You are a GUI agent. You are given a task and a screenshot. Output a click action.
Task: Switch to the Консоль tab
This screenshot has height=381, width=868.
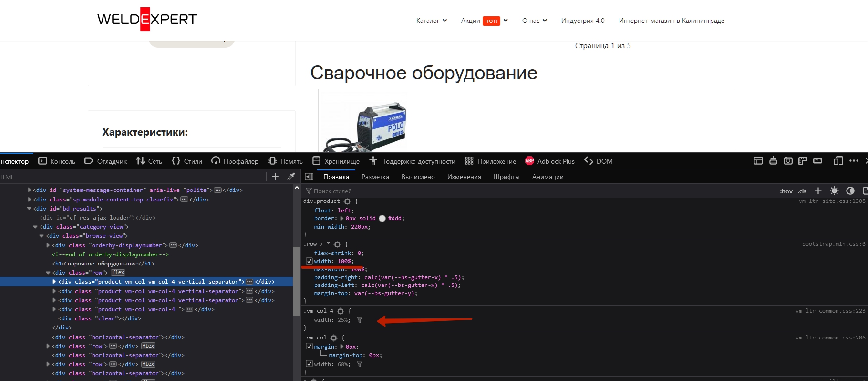coord(57,161)
